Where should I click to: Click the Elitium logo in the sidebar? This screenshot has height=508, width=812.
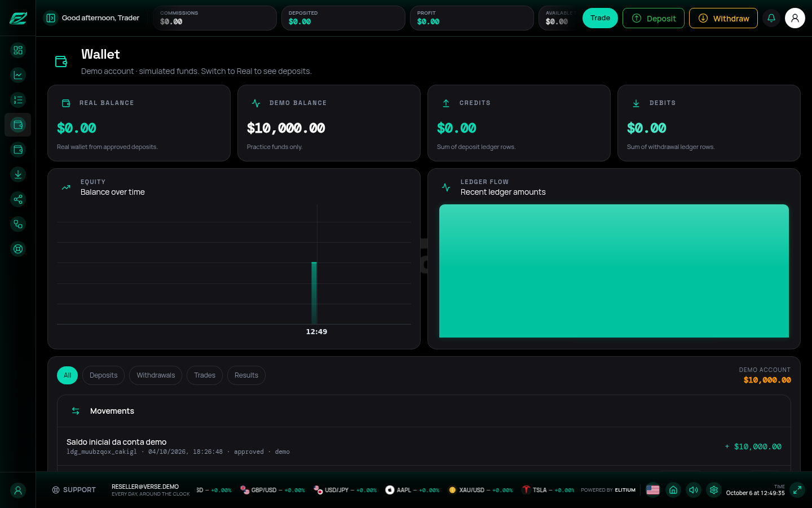(x=18, y=18)
